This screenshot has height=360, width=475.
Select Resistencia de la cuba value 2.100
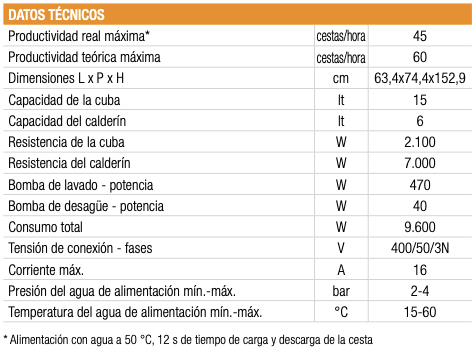420,142
